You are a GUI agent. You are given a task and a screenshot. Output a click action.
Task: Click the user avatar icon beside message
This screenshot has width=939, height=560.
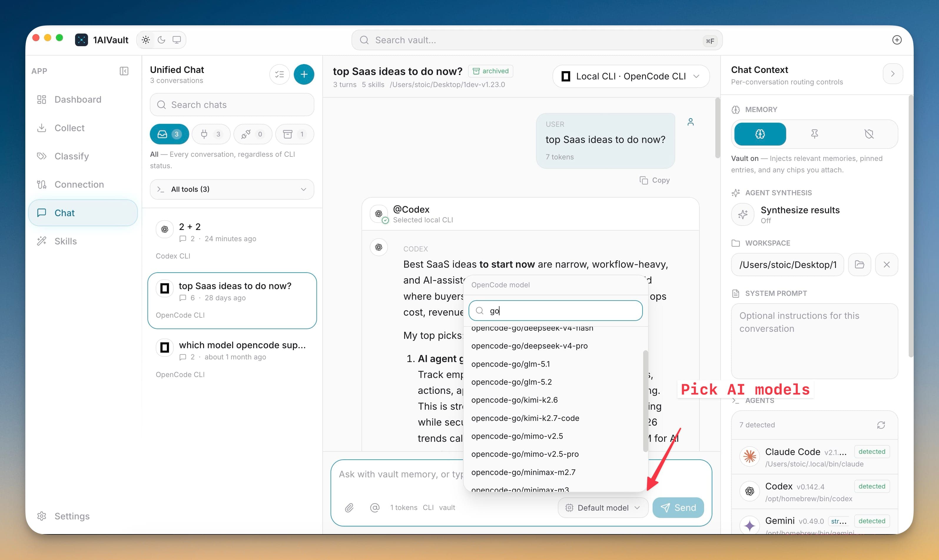point(691,122)
